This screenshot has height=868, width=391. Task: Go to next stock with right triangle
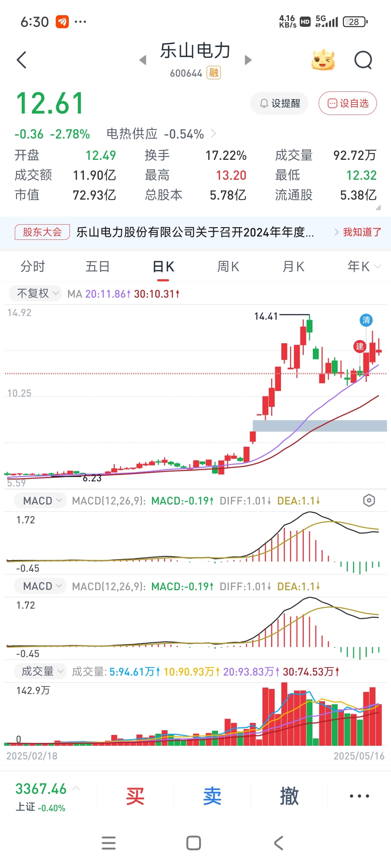tap(248, 60)
